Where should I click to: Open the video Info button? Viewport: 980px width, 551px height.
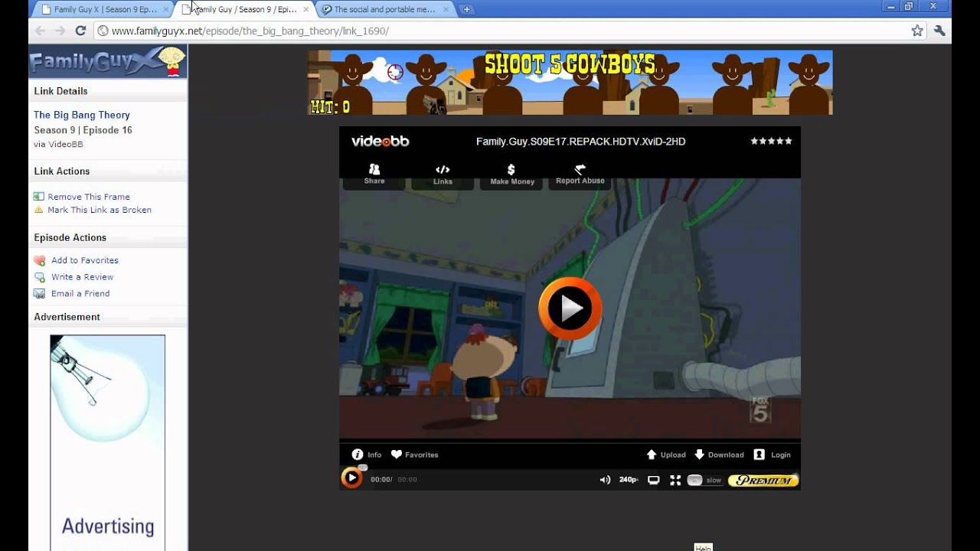[x=367, y=455]
